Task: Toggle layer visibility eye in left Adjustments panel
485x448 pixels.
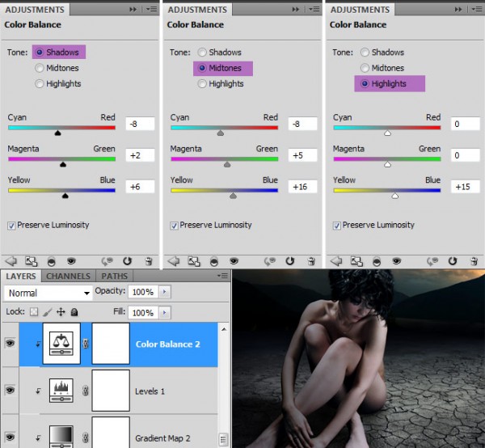Action: tap(71, 261)
